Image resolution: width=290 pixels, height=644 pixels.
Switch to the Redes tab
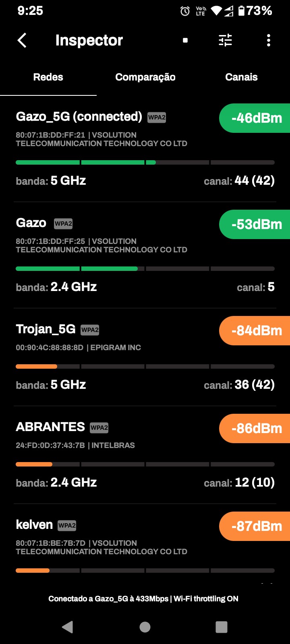pos(48,77)
